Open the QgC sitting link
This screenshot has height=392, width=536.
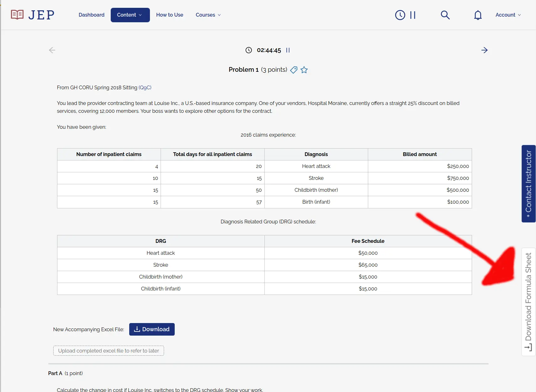(x=145, y=87)
